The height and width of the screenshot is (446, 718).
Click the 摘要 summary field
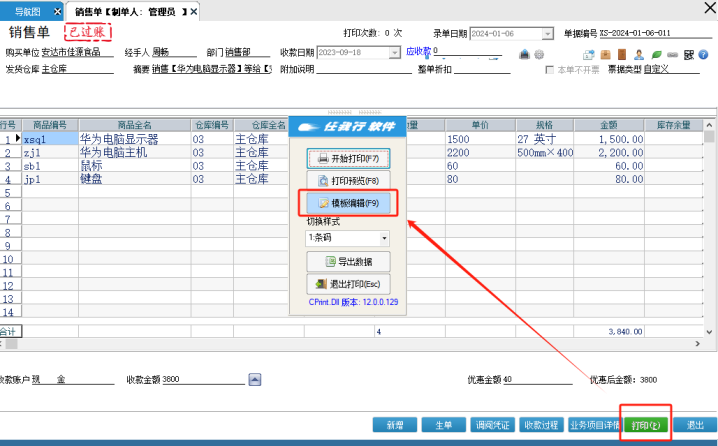point(212,69)
